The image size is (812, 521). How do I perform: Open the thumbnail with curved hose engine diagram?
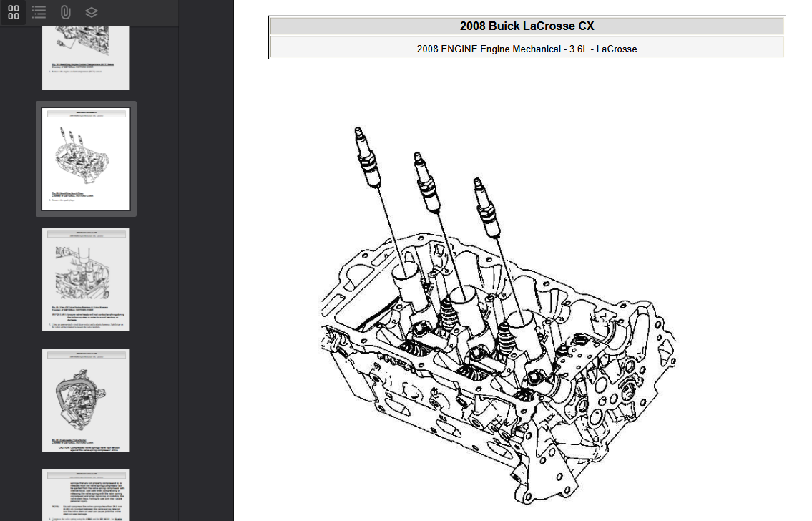[86, 400]
